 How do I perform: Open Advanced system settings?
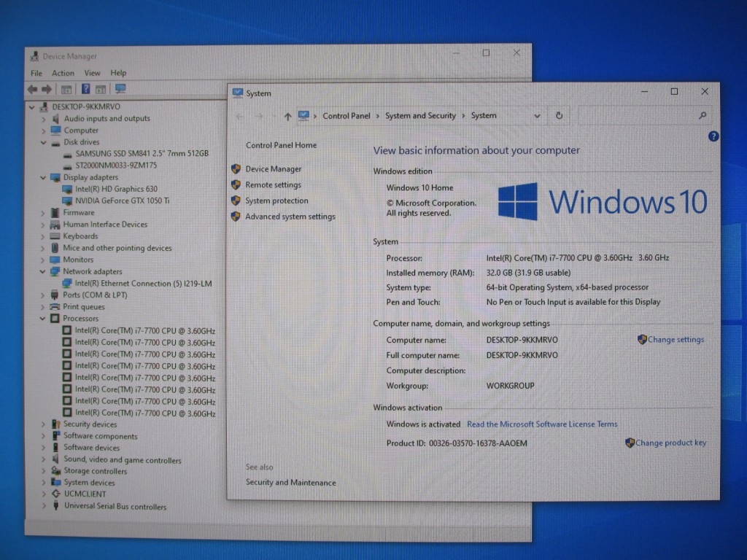[x=290, y=217]
